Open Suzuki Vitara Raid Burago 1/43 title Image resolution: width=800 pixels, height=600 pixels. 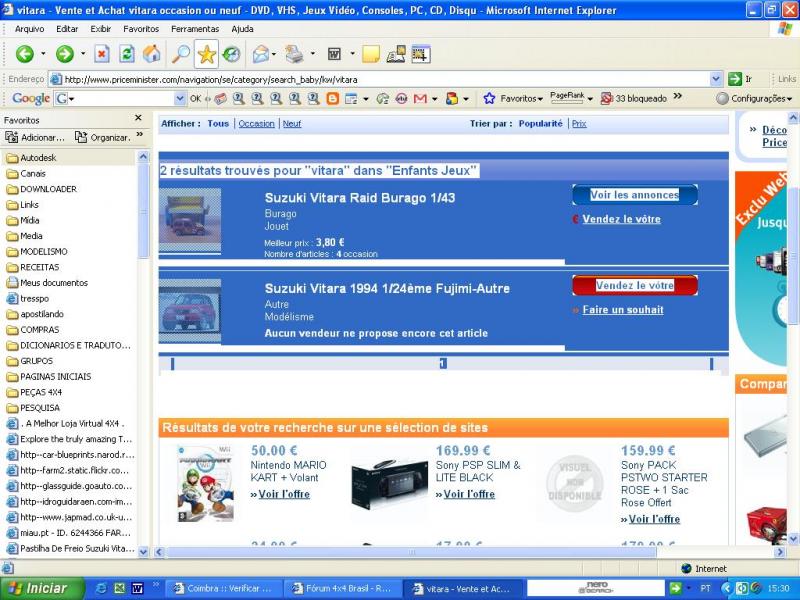click(x=360, y=198)
